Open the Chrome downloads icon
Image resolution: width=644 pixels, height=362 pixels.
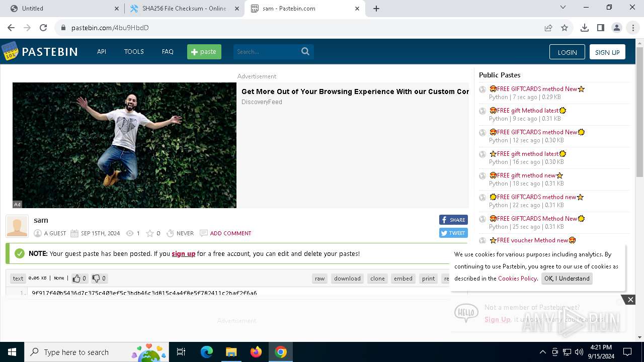[585, 28]
